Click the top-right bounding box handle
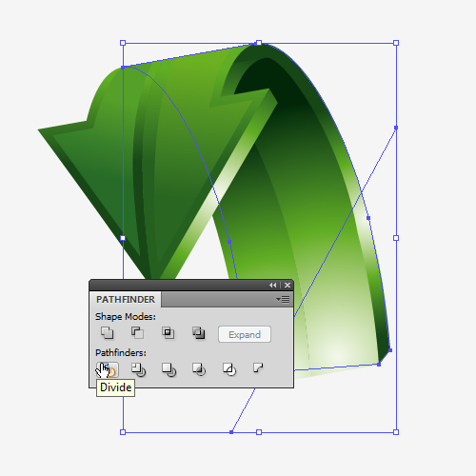The height and width of the screenshot is (476, 476). 396,43
